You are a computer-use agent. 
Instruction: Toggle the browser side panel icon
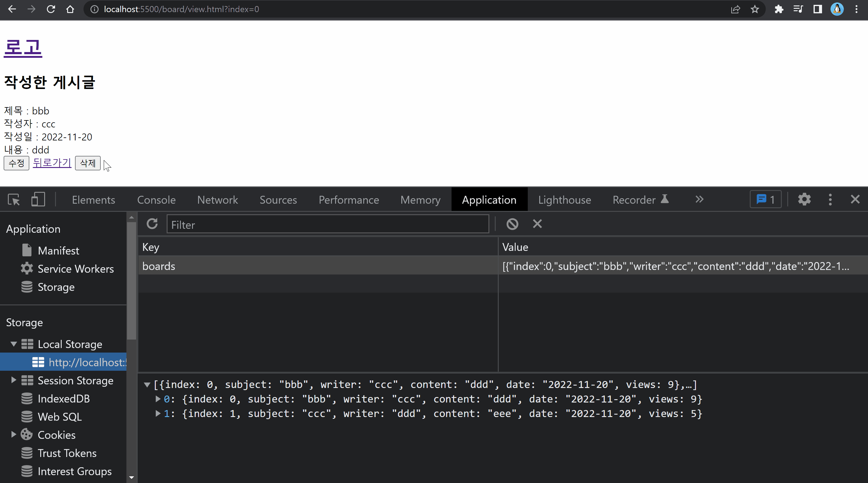817,9
